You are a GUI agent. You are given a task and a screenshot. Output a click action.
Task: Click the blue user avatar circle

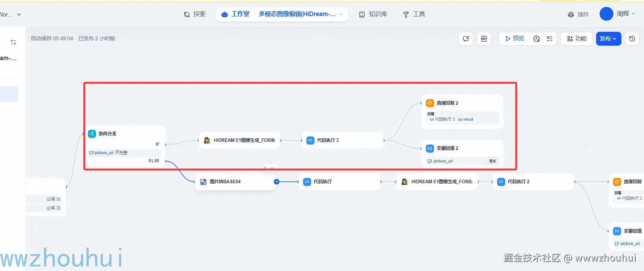(606, 14)
